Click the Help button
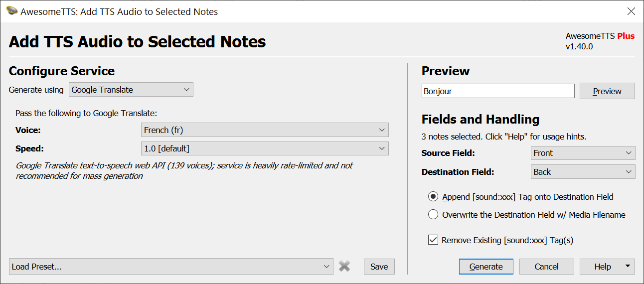This screenshot has width=644, height=284. (602, 267)
